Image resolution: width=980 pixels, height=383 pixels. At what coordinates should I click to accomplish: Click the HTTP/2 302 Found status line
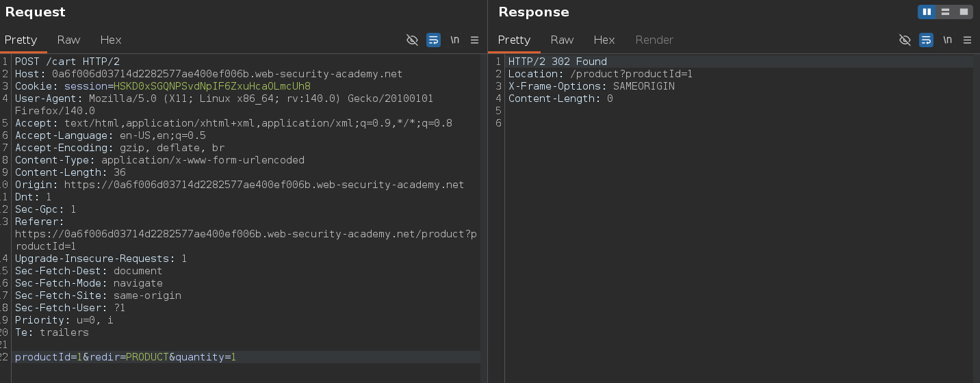click(557, 62)
